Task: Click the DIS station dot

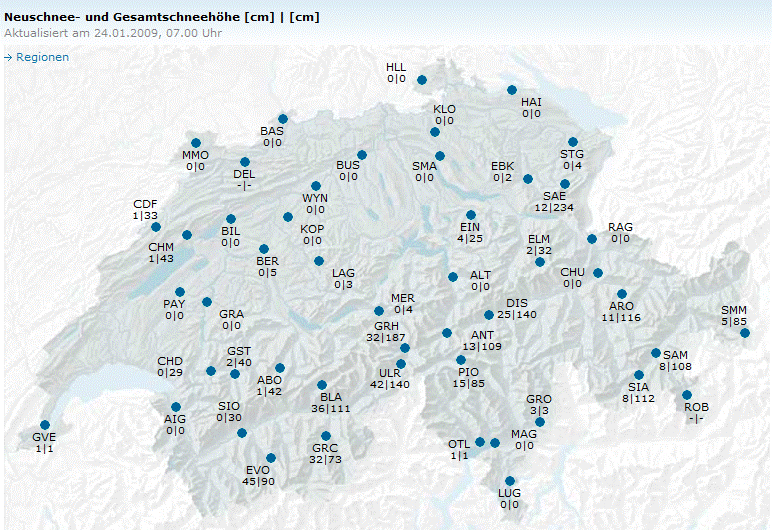Action: [489, 315]
